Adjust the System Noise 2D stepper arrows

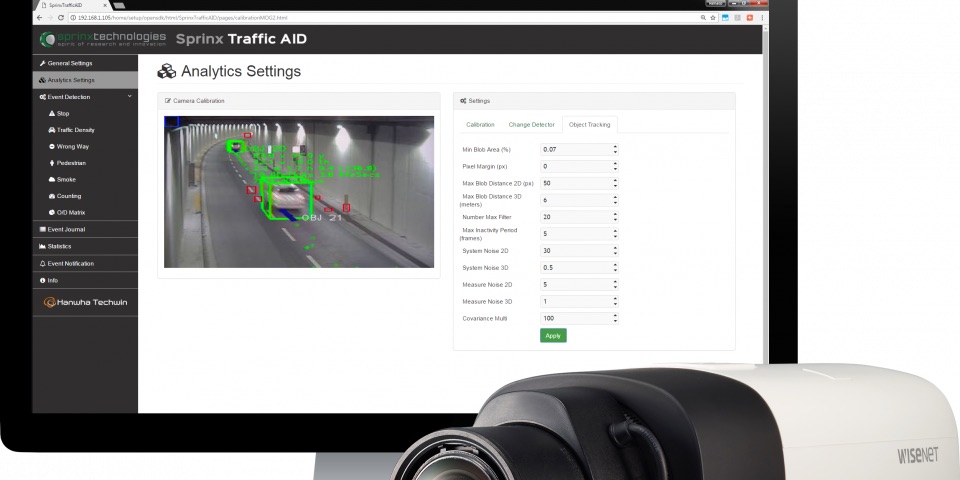615,250
